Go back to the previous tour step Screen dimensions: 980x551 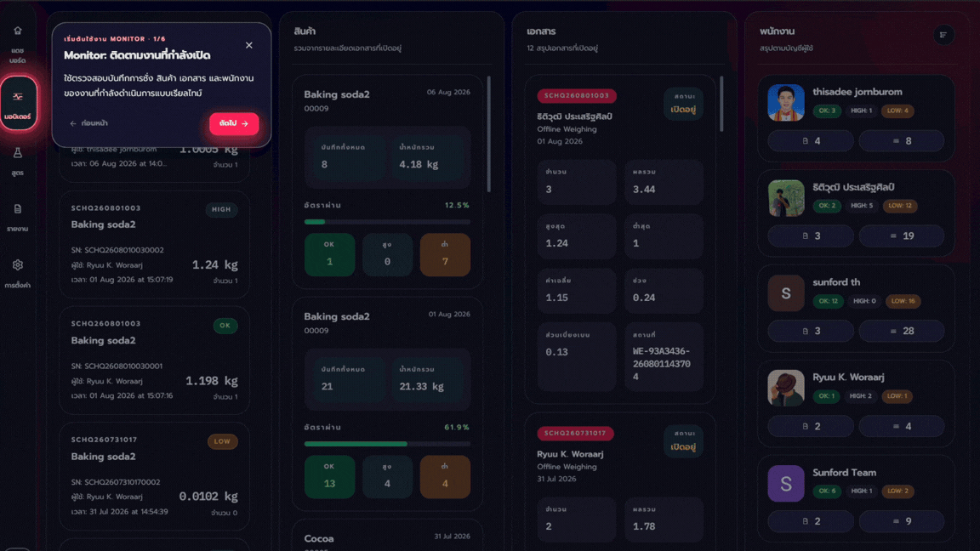click(88, 123)
